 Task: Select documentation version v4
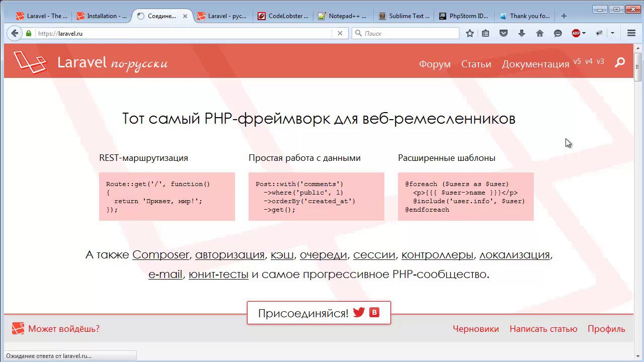[x=589, y=61]
